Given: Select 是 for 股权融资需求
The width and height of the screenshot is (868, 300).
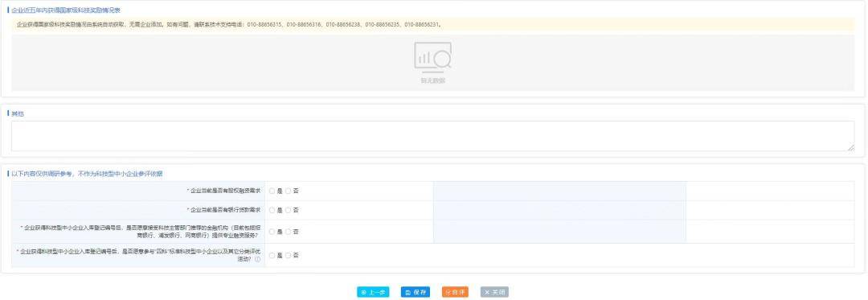Looking at the screenshot, I should pyautogui.click(x=272, y=191).
